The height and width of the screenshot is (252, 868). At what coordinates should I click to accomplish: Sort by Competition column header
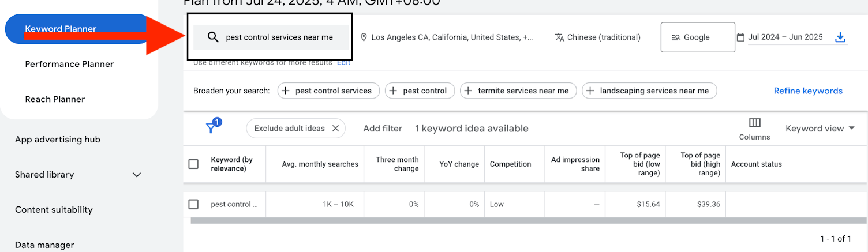[510, 164]
